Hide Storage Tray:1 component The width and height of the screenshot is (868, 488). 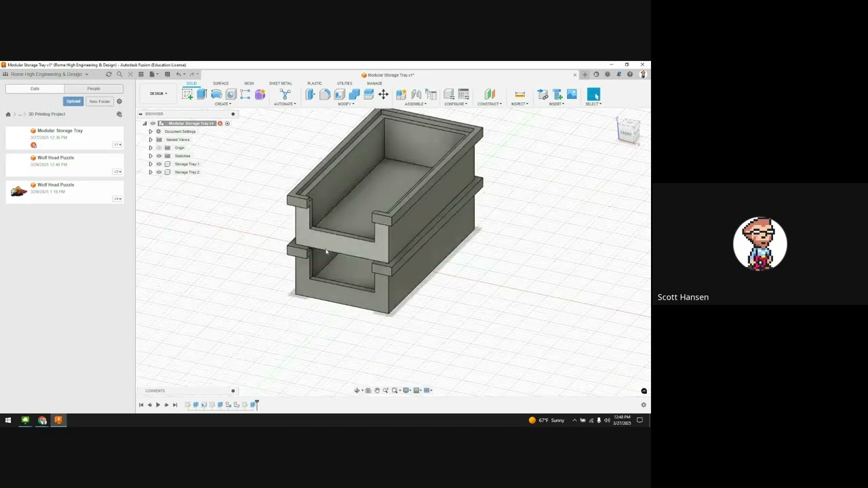[x=159, y=164]
